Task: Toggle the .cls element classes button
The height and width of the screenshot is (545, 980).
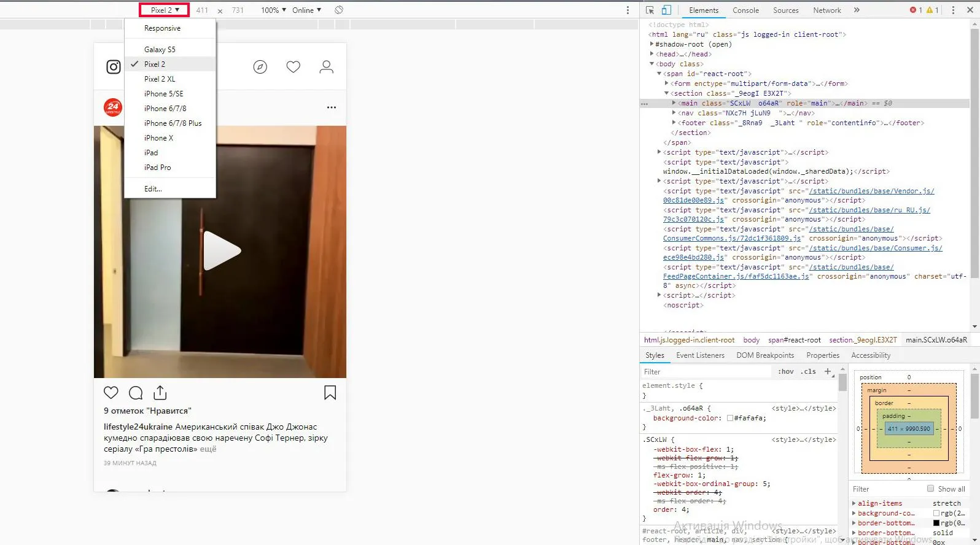Action: pyautogui.click(x=808, y=371)
